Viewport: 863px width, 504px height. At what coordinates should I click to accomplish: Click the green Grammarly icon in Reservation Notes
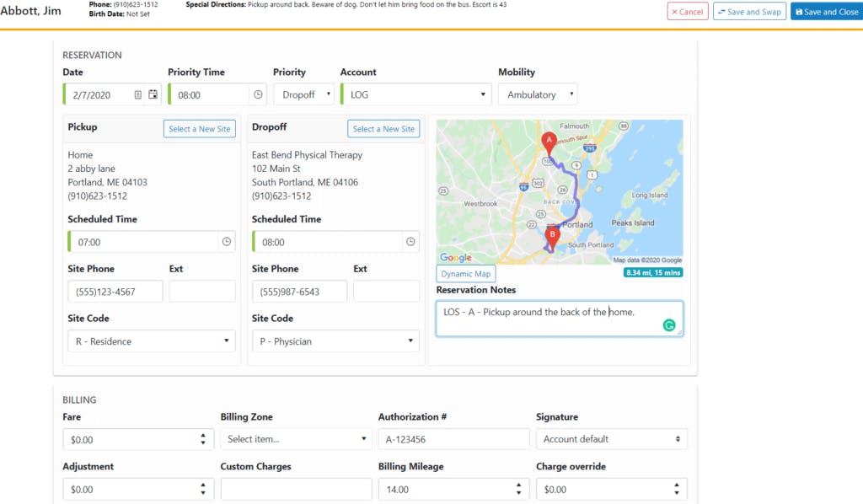pyautogui.click(x=669, y=325)
